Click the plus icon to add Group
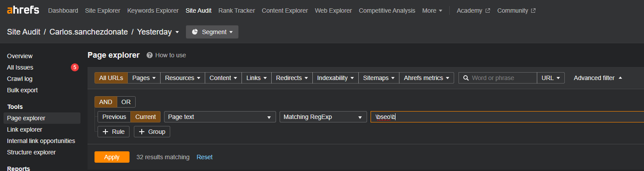The image size is (644, 171). pos(142,132)
